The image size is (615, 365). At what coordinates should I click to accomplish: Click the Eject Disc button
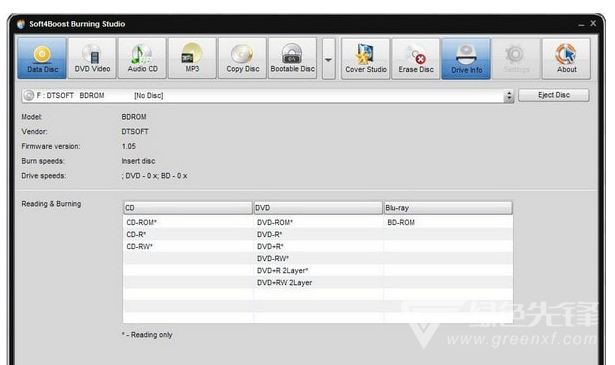coord(554,95)
